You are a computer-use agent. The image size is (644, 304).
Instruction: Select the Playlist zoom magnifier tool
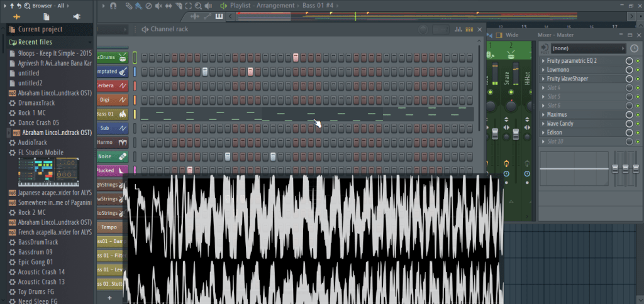click(199, 6)
